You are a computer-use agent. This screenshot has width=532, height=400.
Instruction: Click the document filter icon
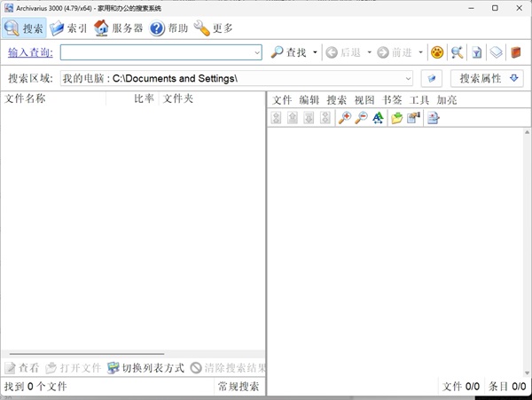click(x=477, y=52)
